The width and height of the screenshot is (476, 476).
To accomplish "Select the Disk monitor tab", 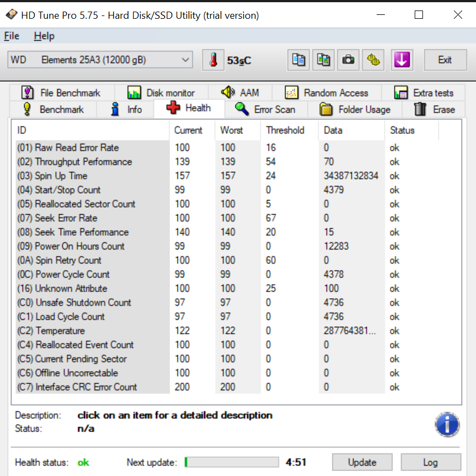I will [x=161, y=93].
